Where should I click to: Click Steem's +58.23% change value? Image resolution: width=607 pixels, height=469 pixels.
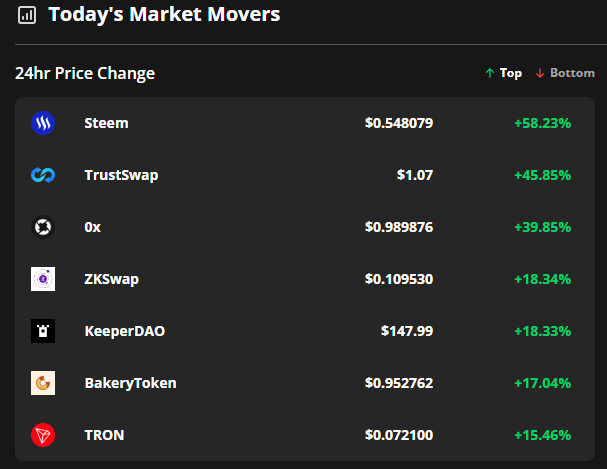point(543,123)
